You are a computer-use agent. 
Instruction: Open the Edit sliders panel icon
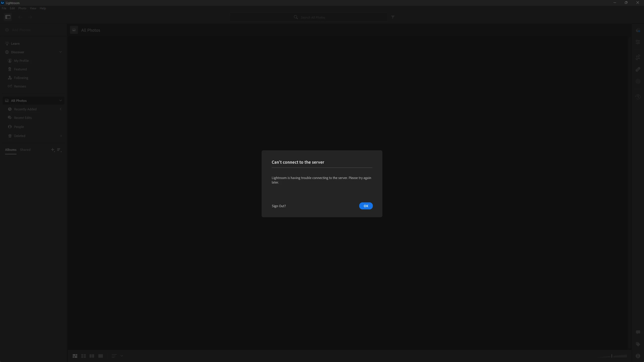(638, 42)
